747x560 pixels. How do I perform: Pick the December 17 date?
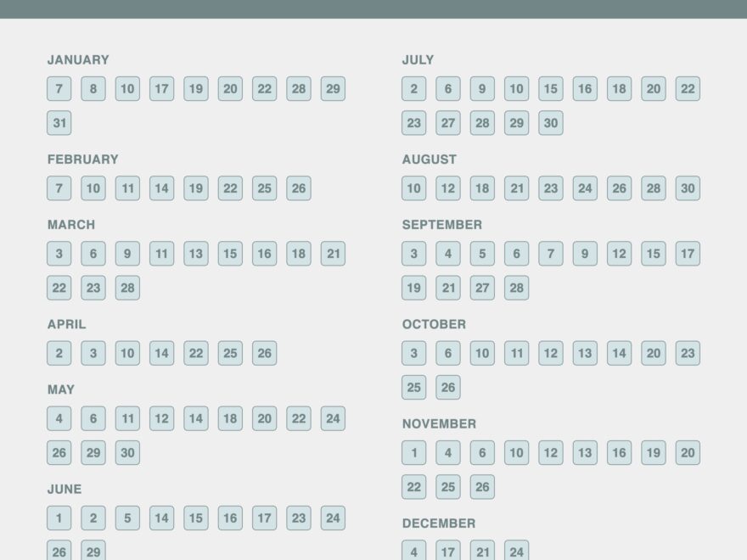(x=448, y=552)
